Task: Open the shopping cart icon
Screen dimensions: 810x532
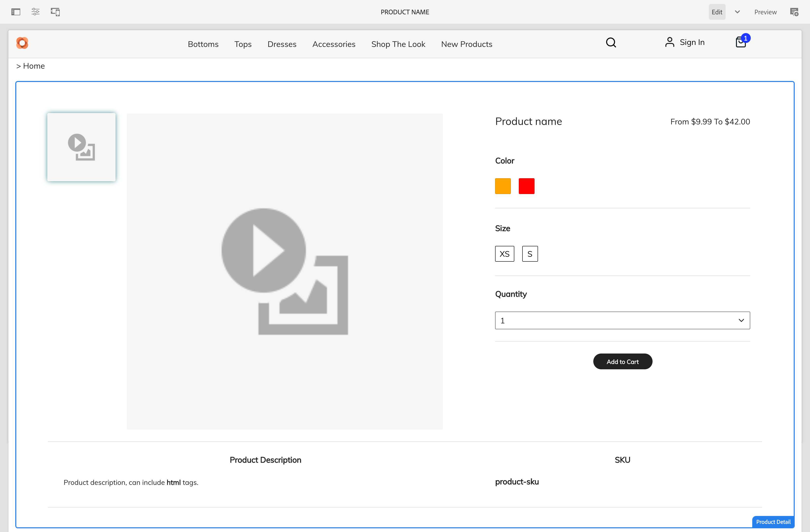Action: 741,42
